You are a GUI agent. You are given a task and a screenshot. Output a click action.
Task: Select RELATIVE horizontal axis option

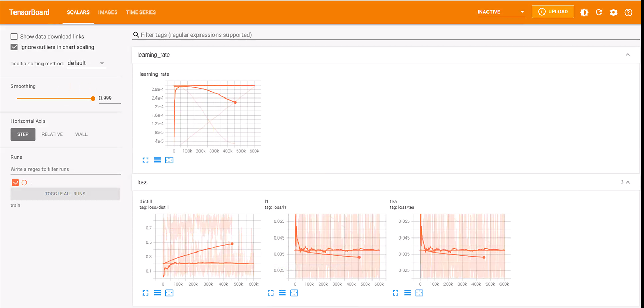(x=52, y=134)
